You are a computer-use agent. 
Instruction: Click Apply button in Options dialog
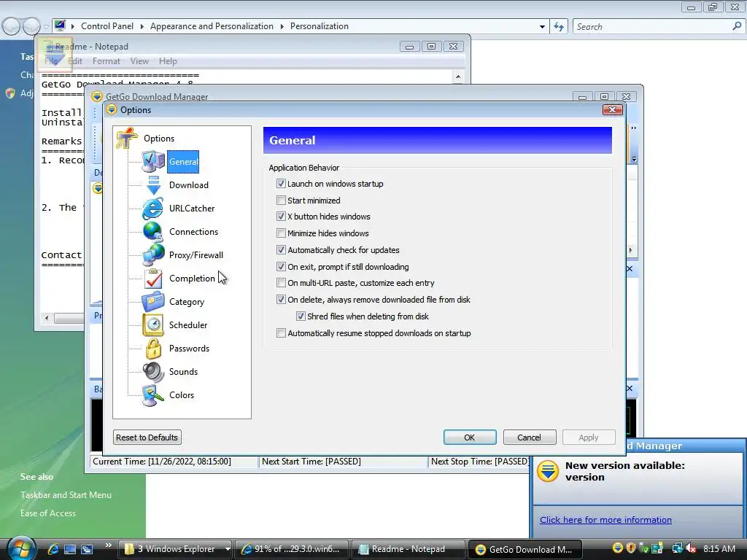tap(589, 437)
